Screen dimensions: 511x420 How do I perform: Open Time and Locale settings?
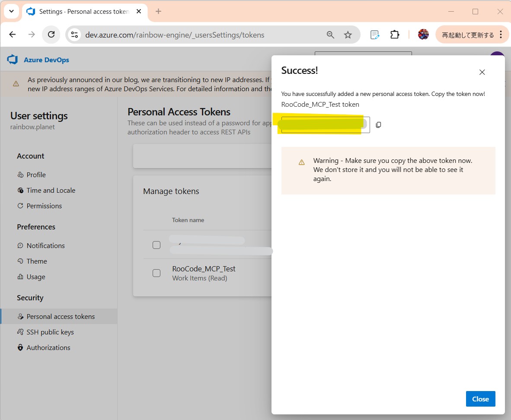pyautogui.click(x=51, y=190)
